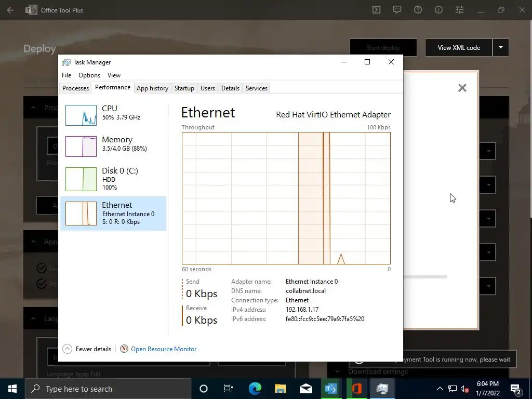Click the Fewer details label
This screenshot has height=399, width=532.
point(94,349)
